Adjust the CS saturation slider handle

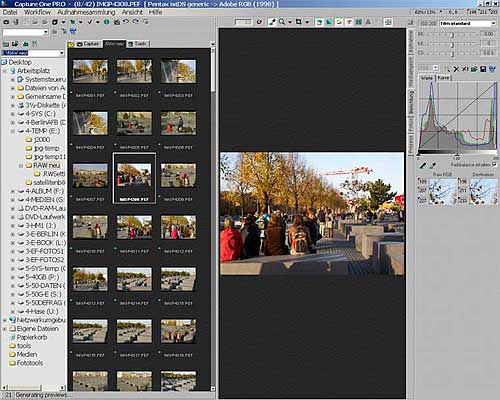(x=453, y=53)
